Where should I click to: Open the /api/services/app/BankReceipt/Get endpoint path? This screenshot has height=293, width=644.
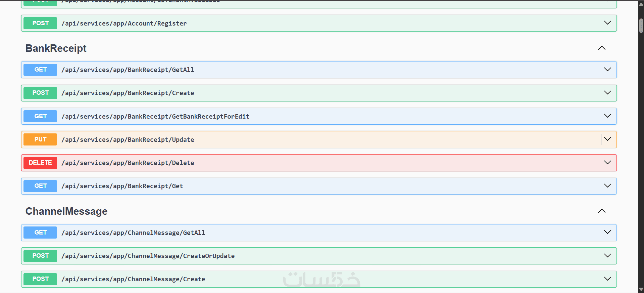[x=122, y=186]
